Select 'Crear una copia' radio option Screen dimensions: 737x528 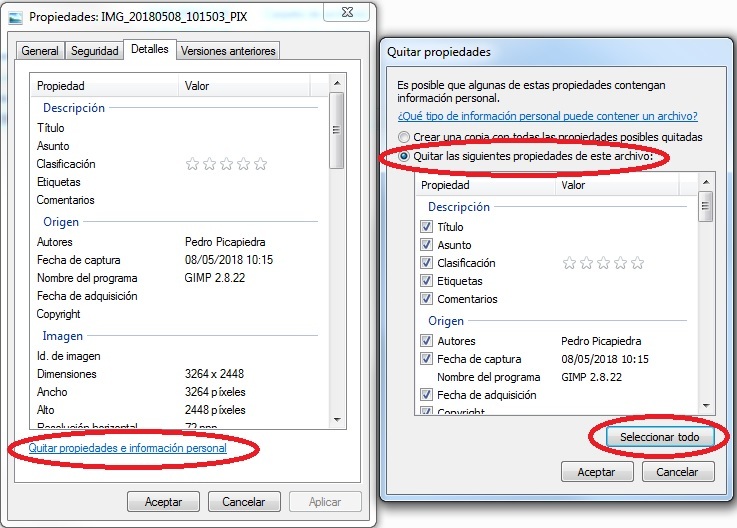(x=404, y=137)
